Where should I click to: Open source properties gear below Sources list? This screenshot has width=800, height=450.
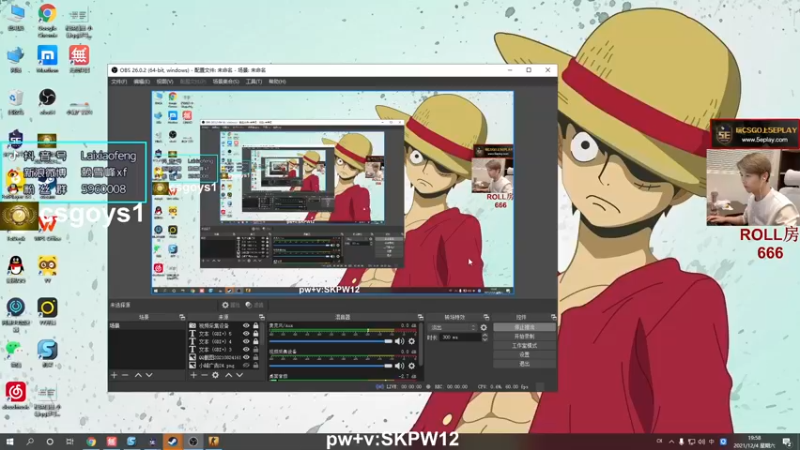click(215, 375)
